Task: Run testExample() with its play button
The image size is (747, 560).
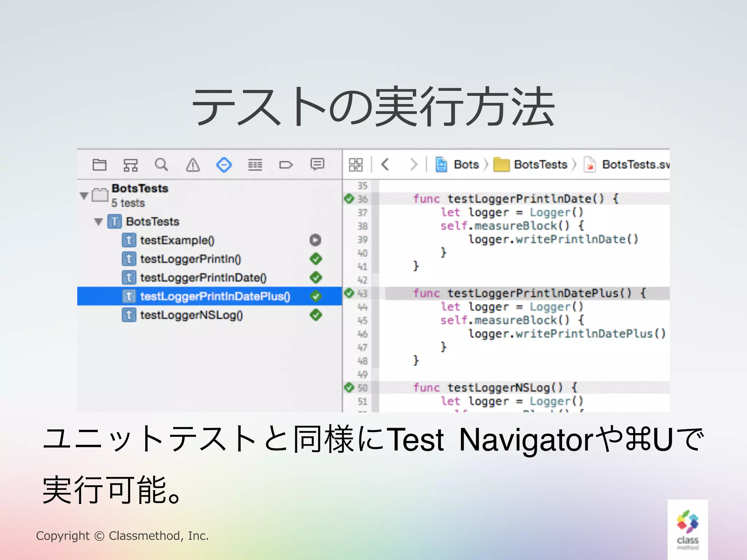Action: coord(316,240)
